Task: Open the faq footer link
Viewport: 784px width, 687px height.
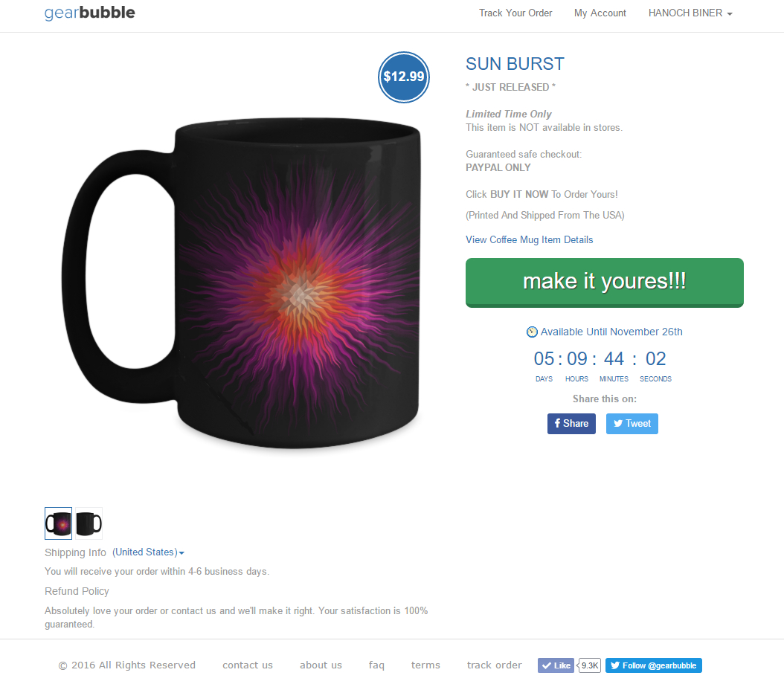Action: (x=376, y=665)
